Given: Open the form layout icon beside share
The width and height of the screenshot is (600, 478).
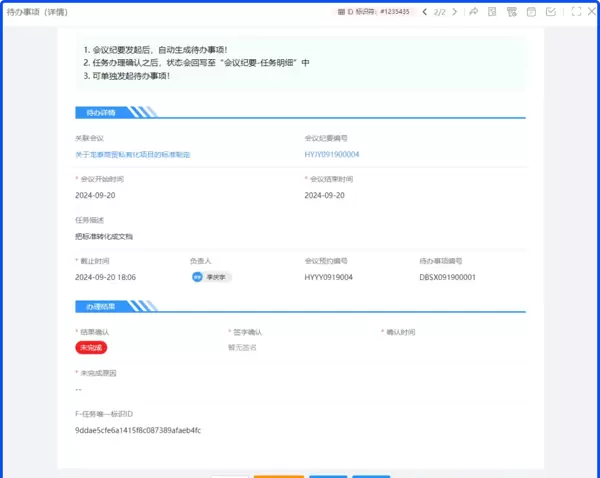Looking at the screenshot, I should click(x=491, y=12).
